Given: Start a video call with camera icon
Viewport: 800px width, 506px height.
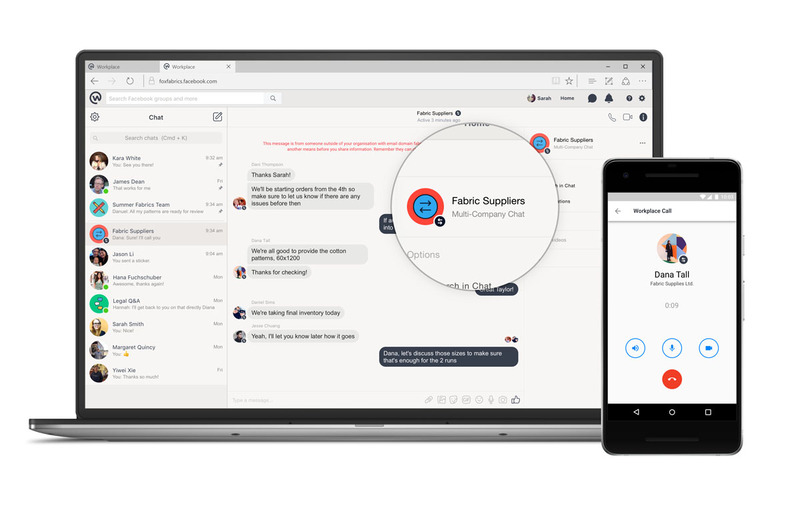Looking at the screenshot, I should (x=628, y=117).
